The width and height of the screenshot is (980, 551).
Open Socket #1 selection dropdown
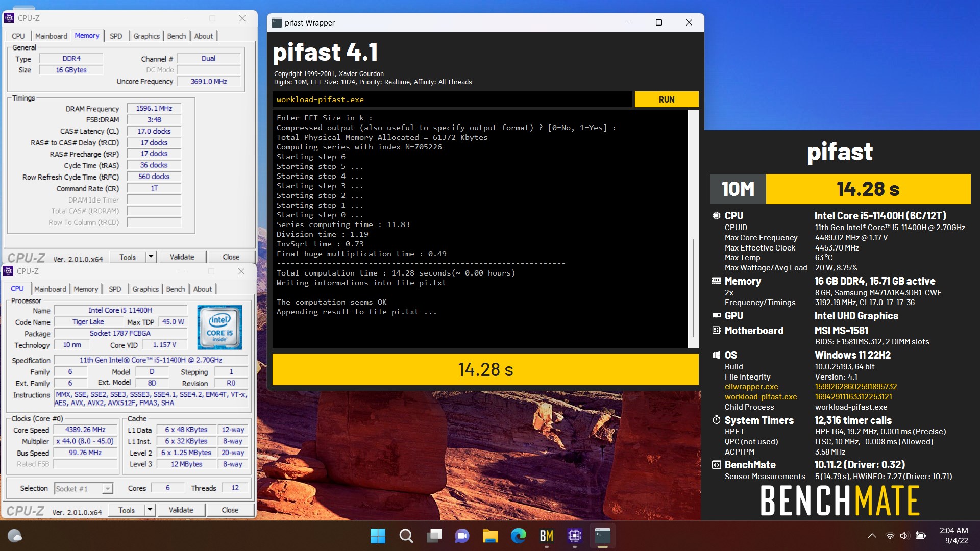83,489
